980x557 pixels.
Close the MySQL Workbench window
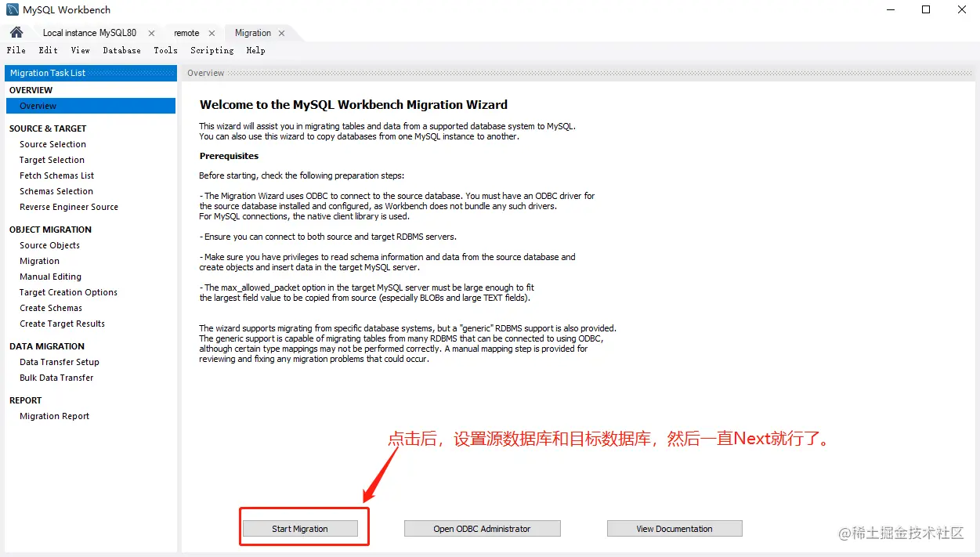962,10
